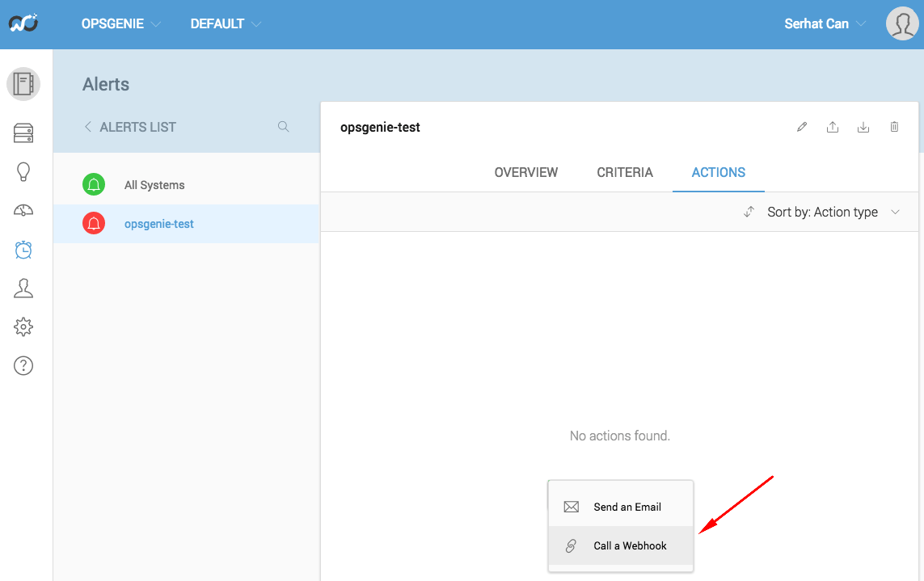924x581 pixels.
Task: Click the Alerts page heading
Action: [105, 84]
